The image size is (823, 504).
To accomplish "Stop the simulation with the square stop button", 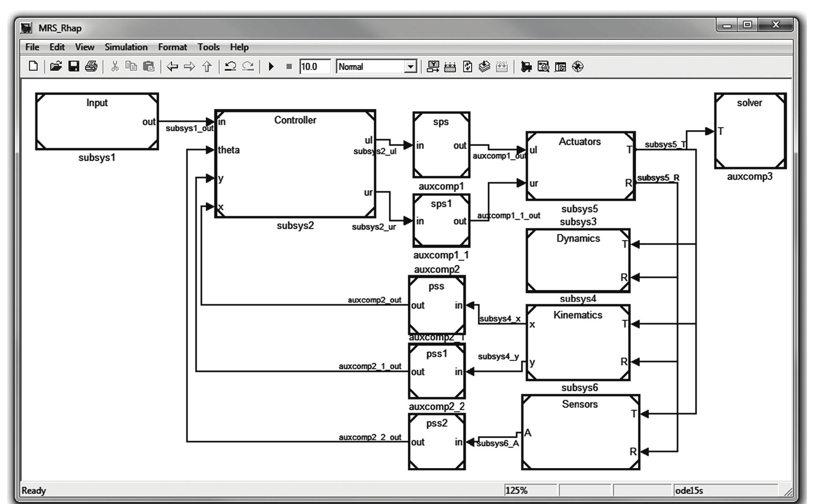I will [x=289, y=66].
